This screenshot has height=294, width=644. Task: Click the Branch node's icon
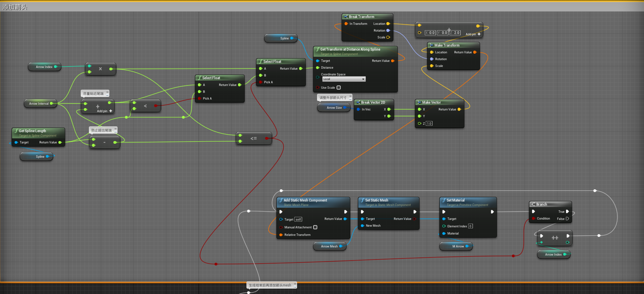coord(533,204)
